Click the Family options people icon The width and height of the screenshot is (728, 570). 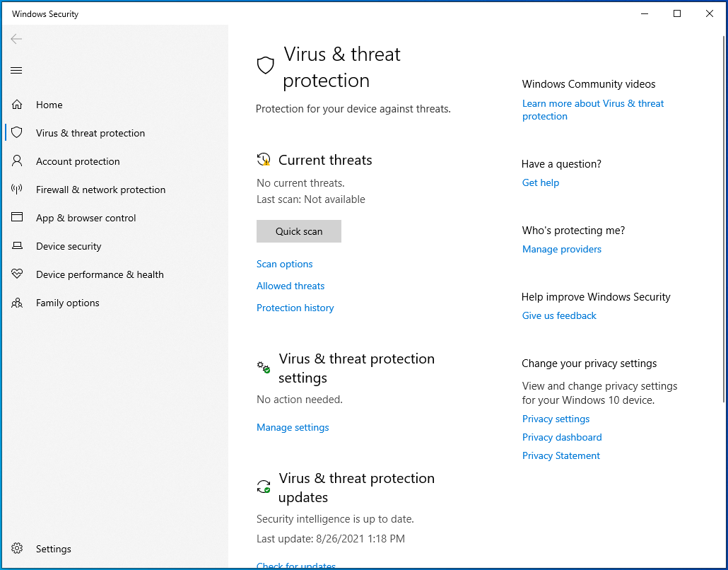click(17, 303)
